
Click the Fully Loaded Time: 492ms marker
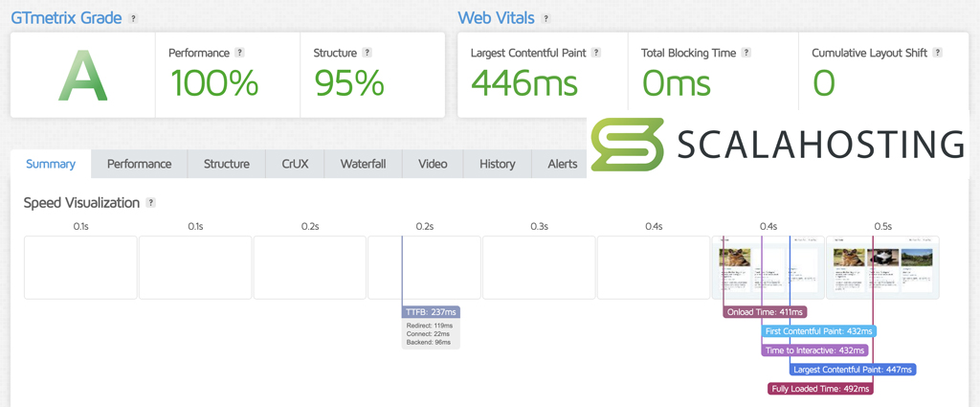point(820,389)
